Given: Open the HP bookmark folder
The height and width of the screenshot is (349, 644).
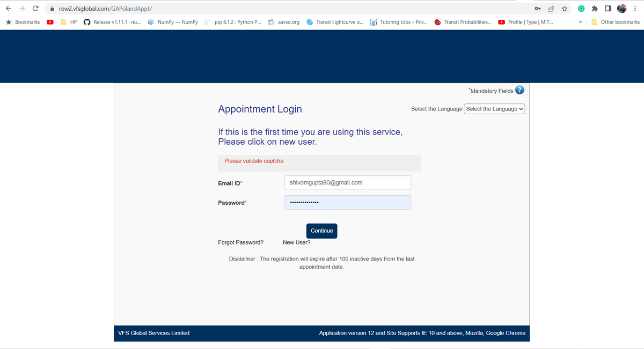Looking at the screenshot, I should [x=69, y=22].
